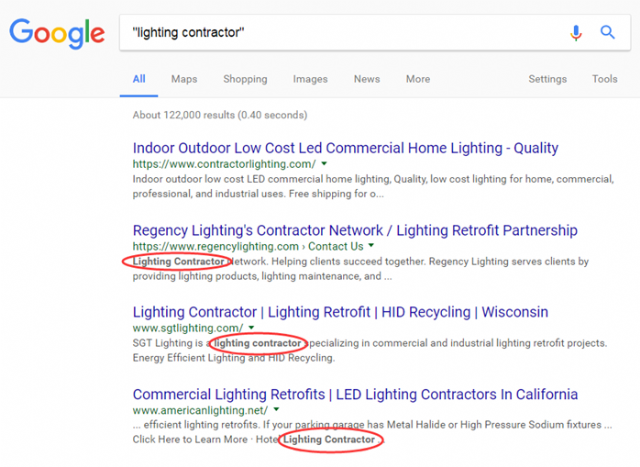
Task: Expand dropdown arrow next to americanlighting.net URL
Action: (276, 409)
